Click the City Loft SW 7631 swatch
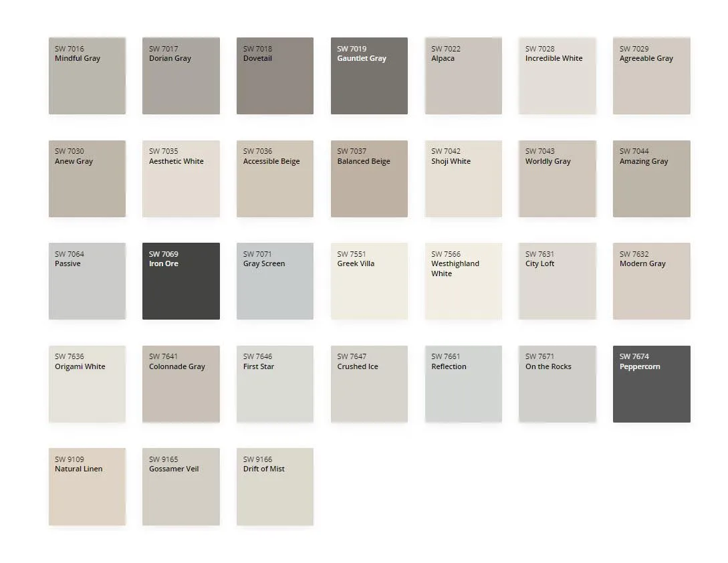728x563 pixels. coord(558,281)
